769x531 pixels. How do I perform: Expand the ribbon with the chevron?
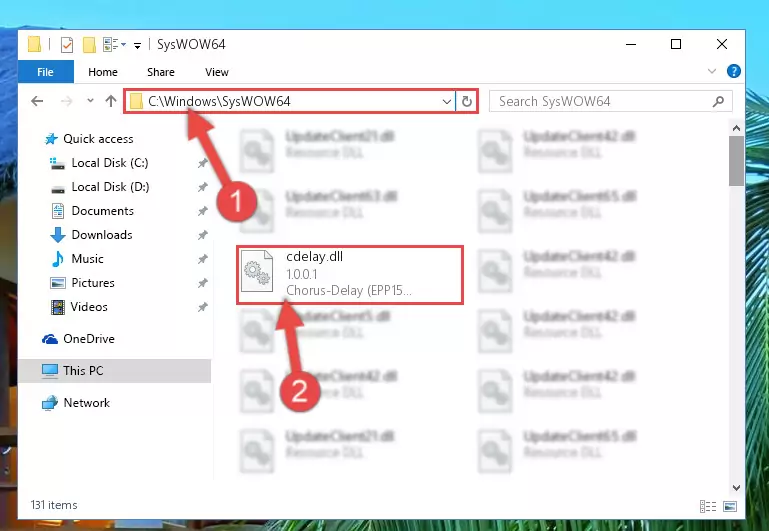(712, 72)
